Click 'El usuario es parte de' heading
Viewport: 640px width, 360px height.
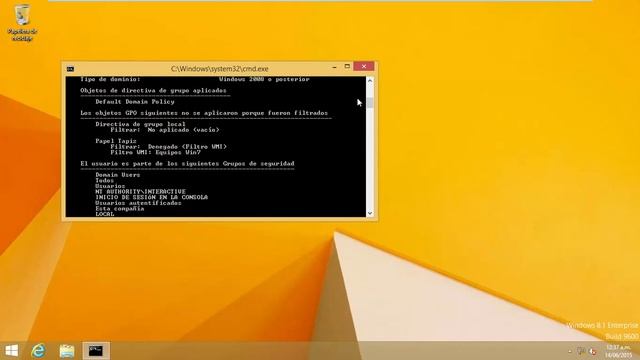(x=187, y=164)
